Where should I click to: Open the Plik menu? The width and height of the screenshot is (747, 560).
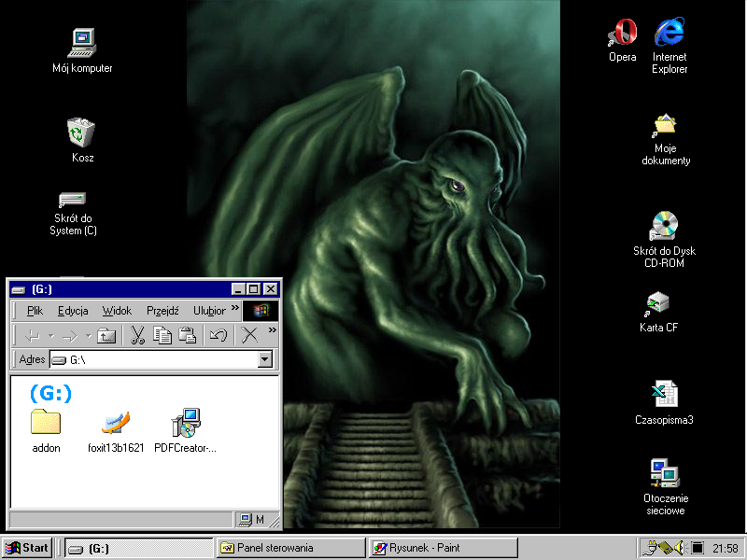pos(35,311)
